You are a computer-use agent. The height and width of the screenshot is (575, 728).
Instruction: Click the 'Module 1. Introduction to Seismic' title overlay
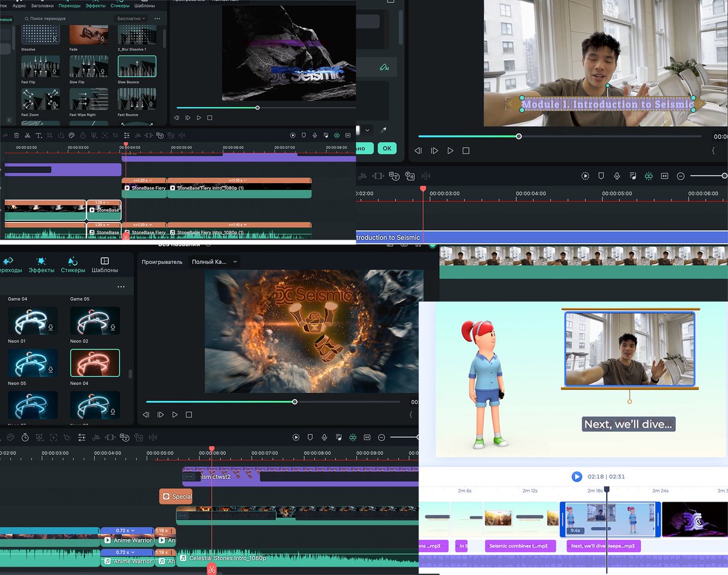(607, 104)
